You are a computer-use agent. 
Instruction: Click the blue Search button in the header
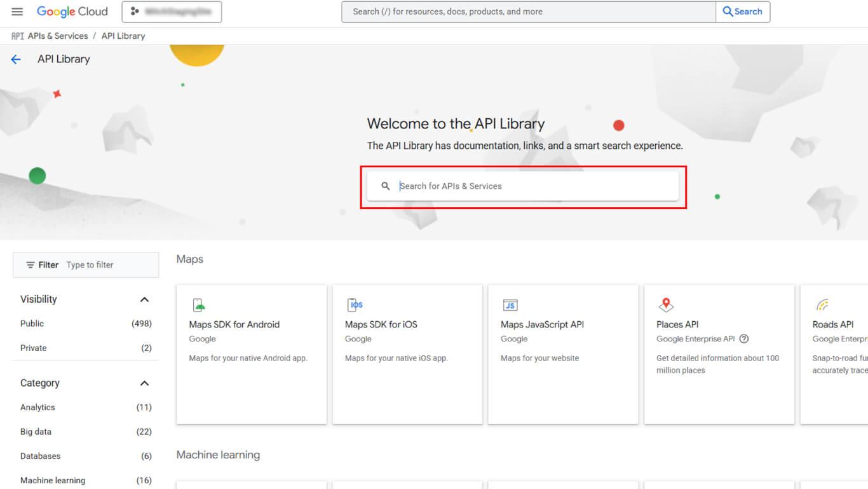[742, 11]
